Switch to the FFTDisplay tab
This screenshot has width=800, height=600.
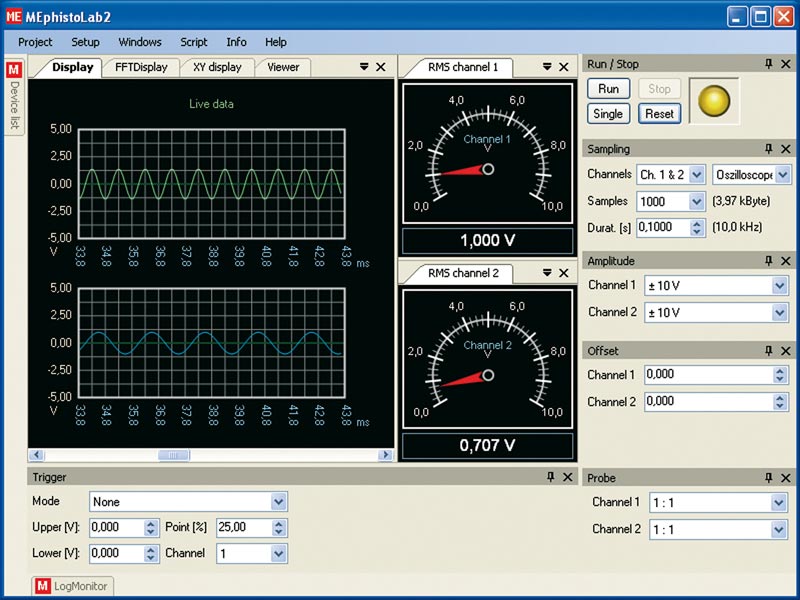pos(141,67)
